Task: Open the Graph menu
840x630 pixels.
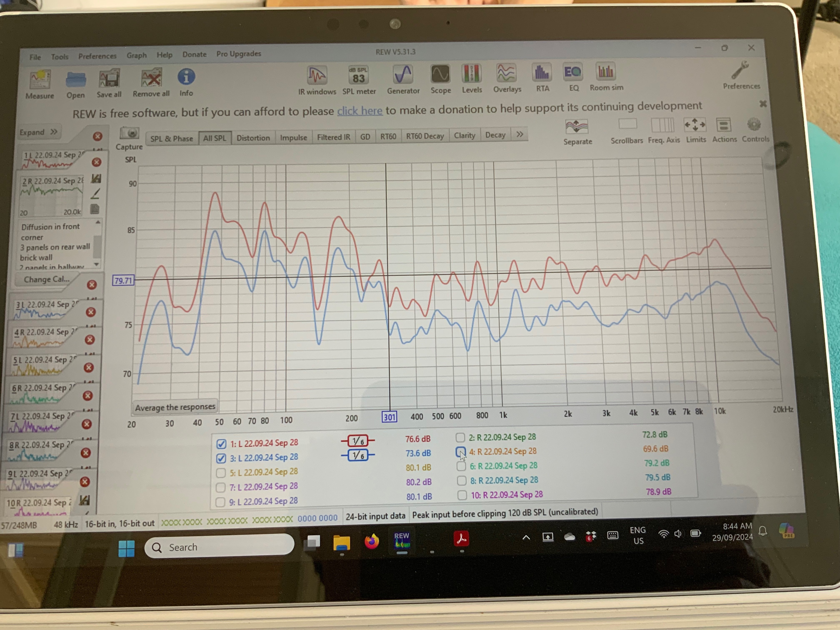Action: [136, 55]
